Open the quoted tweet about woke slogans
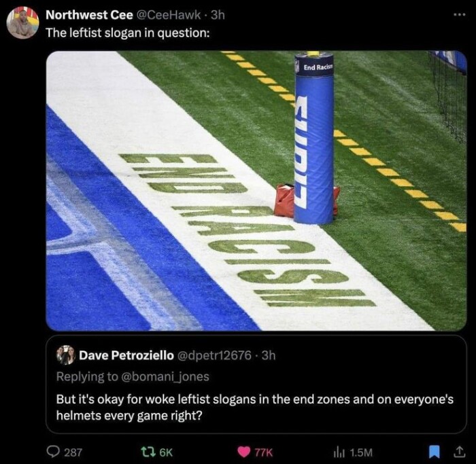Screen dimensions: 476x464 [255, 407]
